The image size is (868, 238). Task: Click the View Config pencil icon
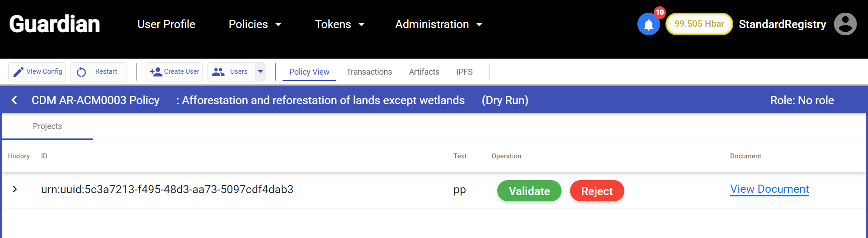tap(19, 72)
